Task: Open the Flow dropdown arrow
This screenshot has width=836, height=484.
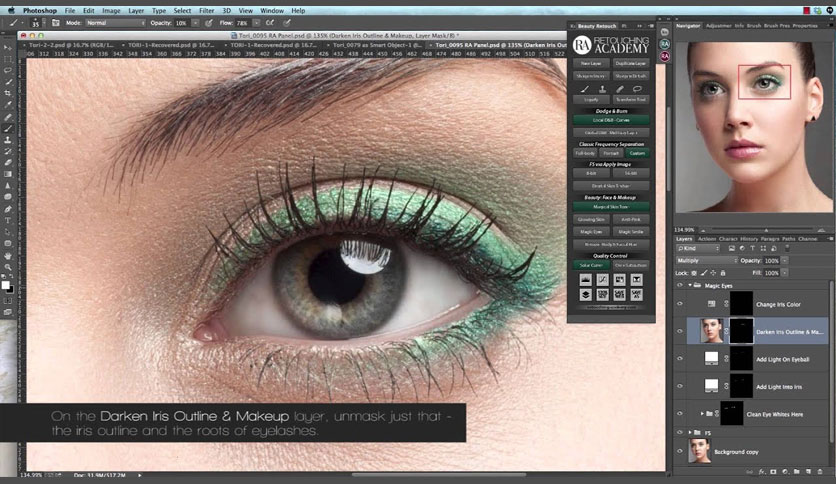Action: point(256,23)
